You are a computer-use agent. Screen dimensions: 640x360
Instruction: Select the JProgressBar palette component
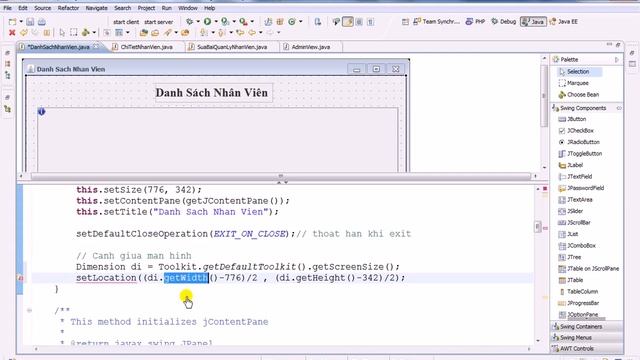579,303
